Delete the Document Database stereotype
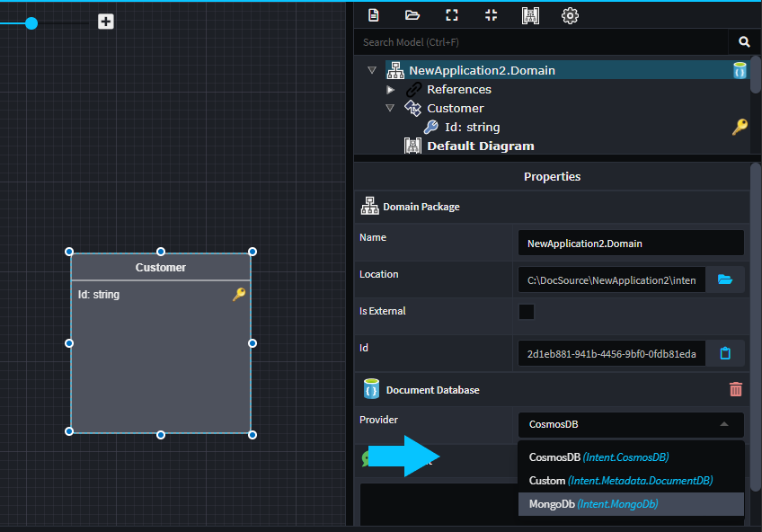Screen dimensions: 762x532 pos(736,389)
